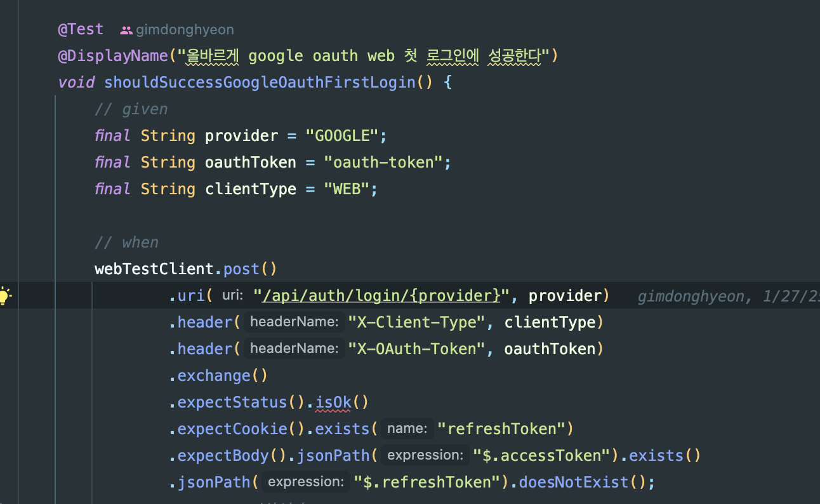Viewport: 820px width, 504px height.
Task: Click the isOk method with red underline
Action: 334,402
